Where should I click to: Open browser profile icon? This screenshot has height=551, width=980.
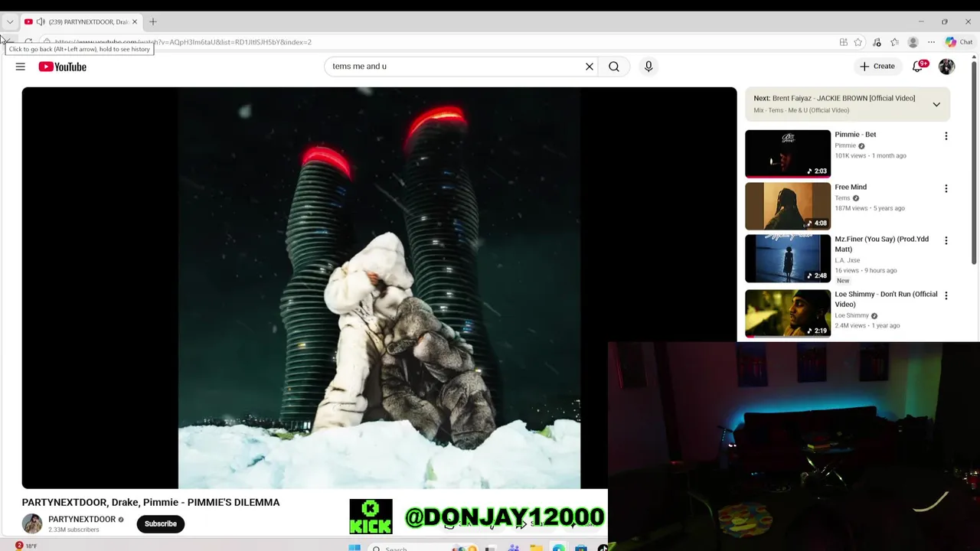pyautogui.click(x=913, y=42)
